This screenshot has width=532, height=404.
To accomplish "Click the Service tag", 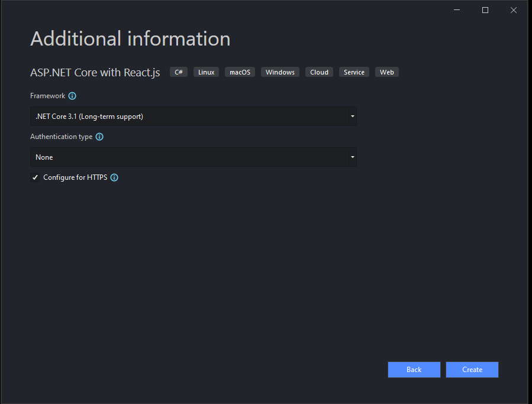I will 354,72.
